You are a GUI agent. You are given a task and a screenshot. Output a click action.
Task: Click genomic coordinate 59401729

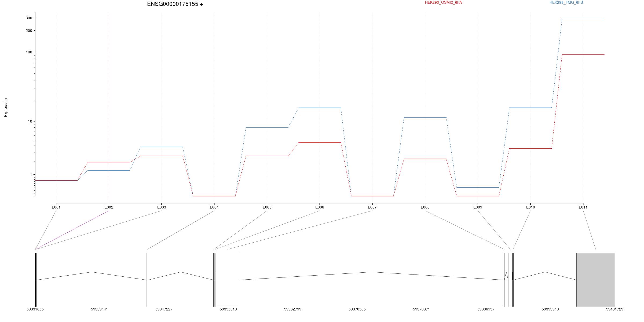[x=615, y=309]
